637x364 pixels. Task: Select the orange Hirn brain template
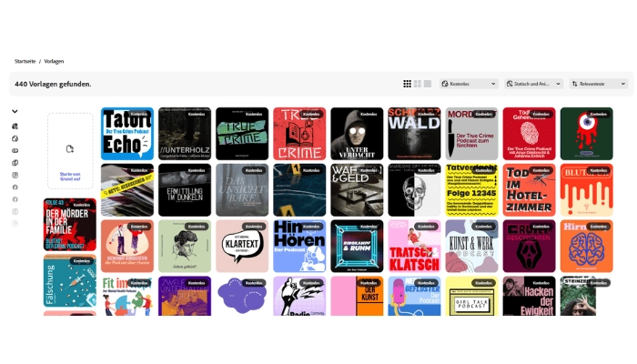[587, 247]
